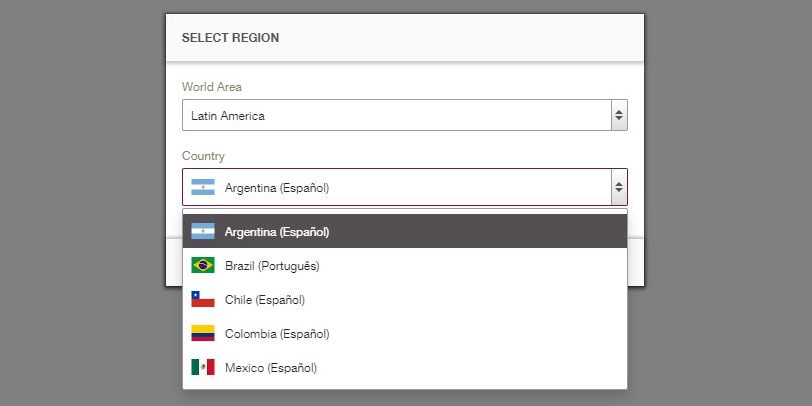
Task: Click the Colombia flag icon
Action: (202, 333)
